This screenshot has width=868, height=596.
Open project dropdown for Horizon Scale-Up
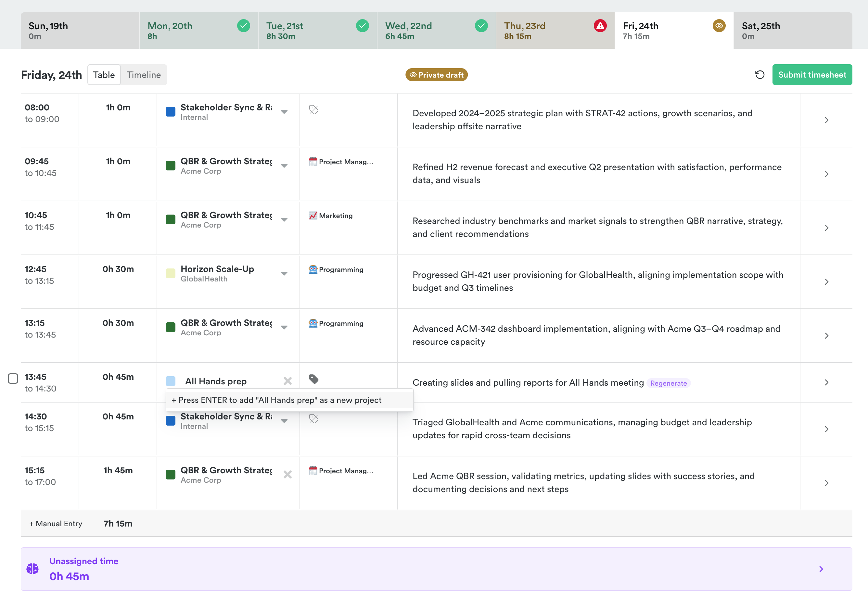(x=284, y=273)
